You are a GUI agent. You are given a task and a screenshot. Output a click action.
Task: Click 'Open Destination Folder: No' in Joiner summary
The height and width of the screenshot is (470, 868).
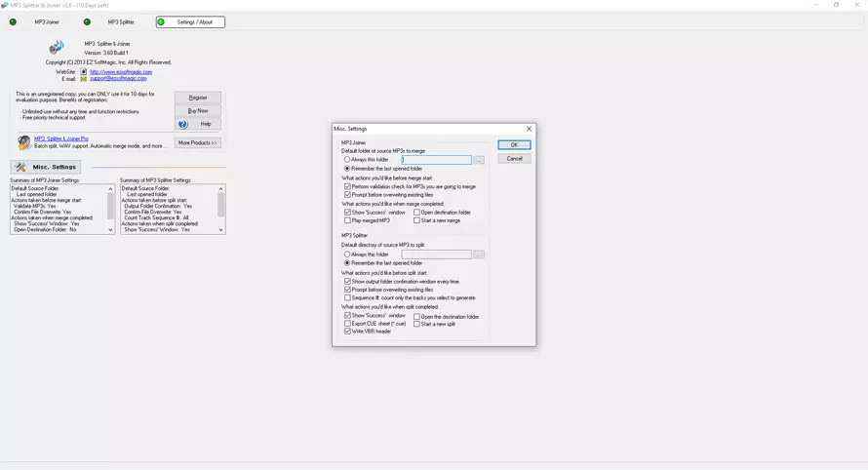(46, 230)
